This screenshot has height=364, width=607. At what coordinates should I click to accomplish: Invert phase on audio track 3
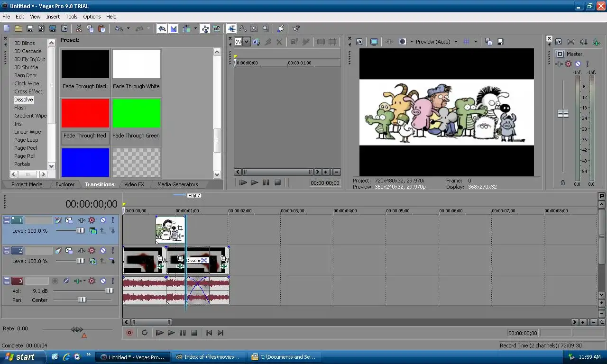(66, 281)
